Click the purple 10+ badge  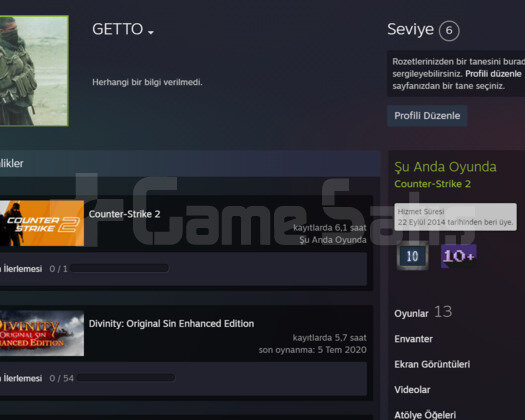(x=458, y=256)
